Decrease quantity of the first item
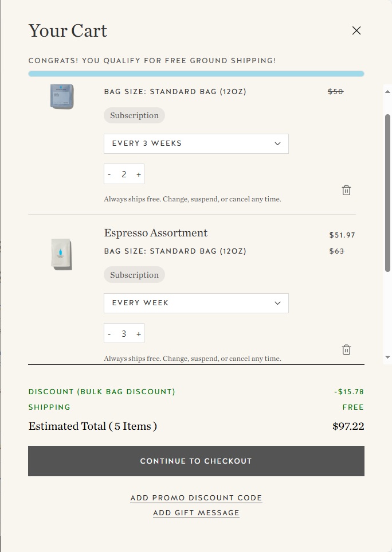392x552 pixels. (x=109, y=174)
